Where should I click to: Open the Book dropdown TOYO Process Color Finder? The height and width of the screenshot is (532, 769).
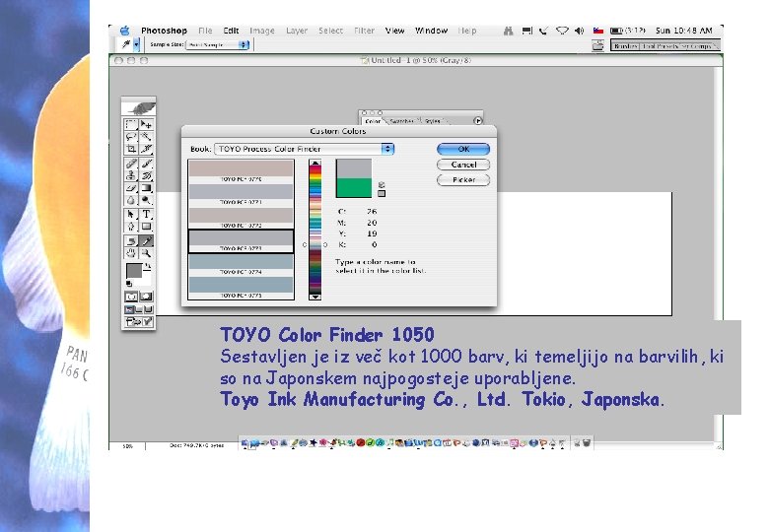[304, 149]
